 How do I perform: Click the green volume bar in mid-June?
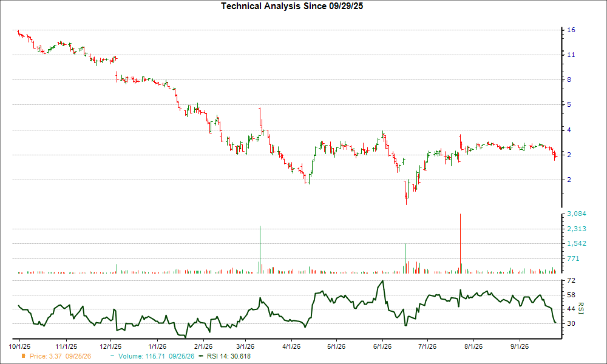pyautogui.click(x=405, y=258)
